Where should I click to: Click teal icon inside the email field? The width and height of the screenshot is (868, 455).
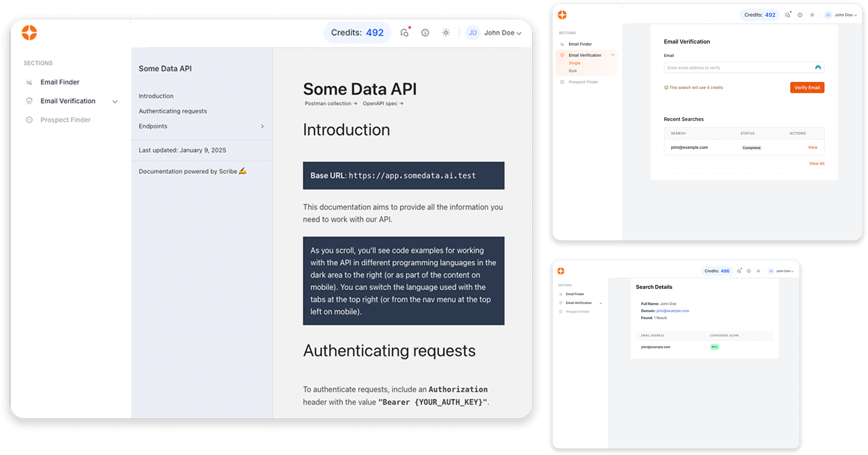click(x=817, y=68)
